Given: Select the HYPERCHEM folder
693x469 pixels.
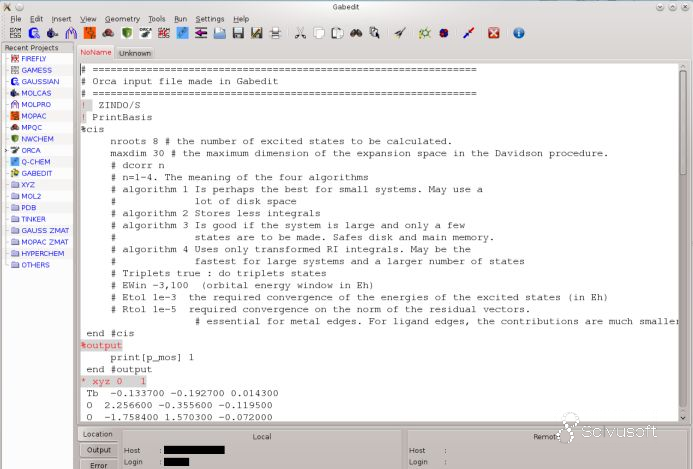Looking at the screenshot, I should (x=42, y=254).
